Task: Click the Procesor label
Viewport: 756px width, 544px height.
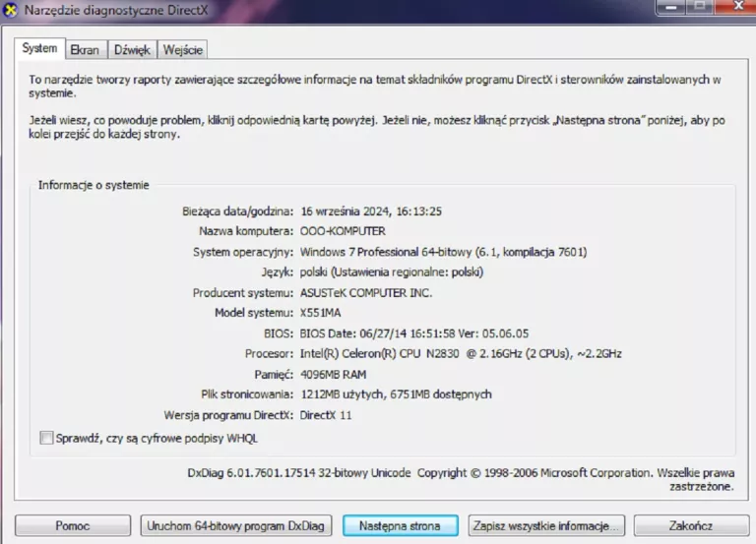Action: point(269,354)
